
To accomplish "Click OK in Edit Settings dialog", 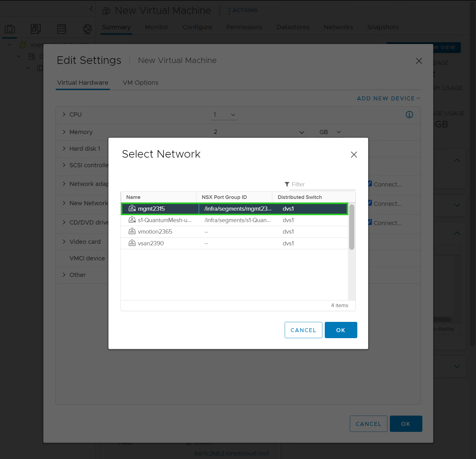I will click(x=406, y=424).
